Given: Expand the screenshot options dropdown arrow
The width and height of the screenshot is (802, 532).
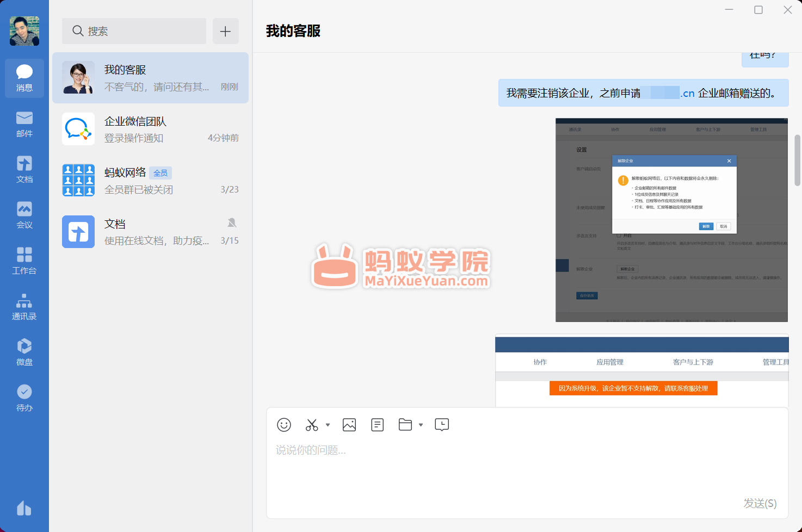Looking at the screenshot, I should click(x=328, y=425).
